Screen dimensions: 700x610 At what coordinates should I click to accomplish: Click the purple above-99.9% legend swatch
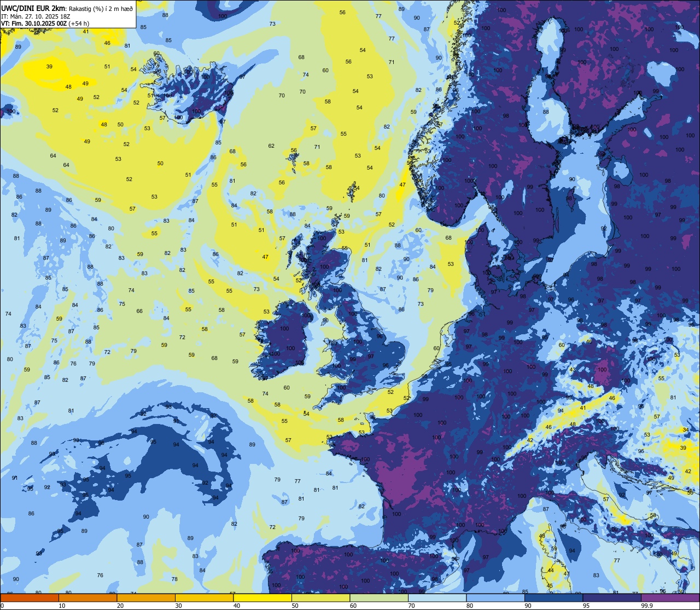(670, 597)
